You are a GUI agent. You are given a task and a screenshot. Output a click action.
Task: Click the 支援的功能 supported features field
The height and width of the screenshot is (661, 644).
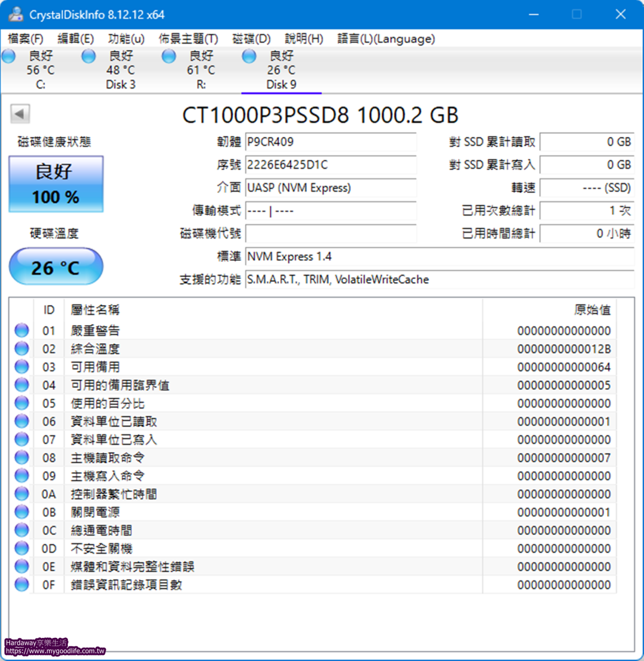[x=440, y=280]
